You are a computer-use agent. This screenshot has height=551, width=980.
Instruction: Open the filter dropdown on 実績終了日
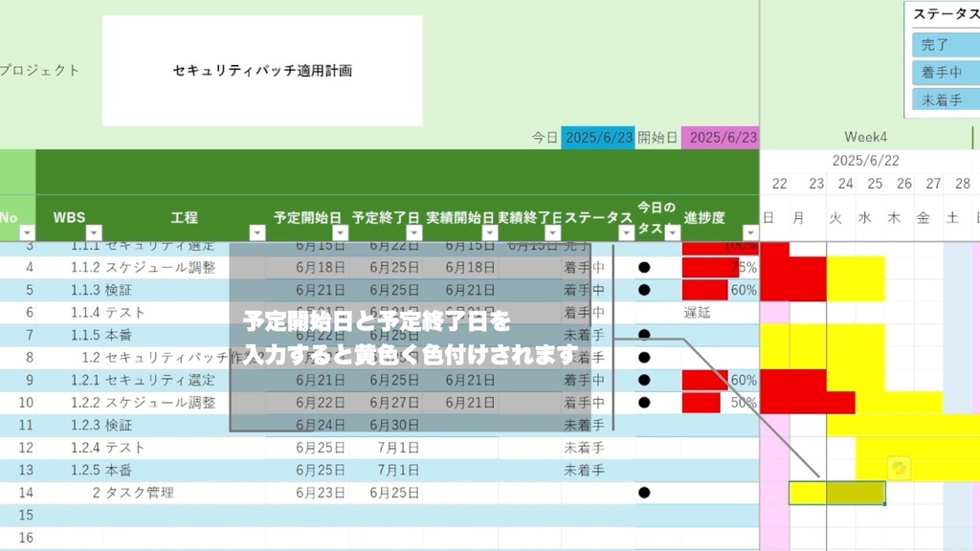point(552,231)
